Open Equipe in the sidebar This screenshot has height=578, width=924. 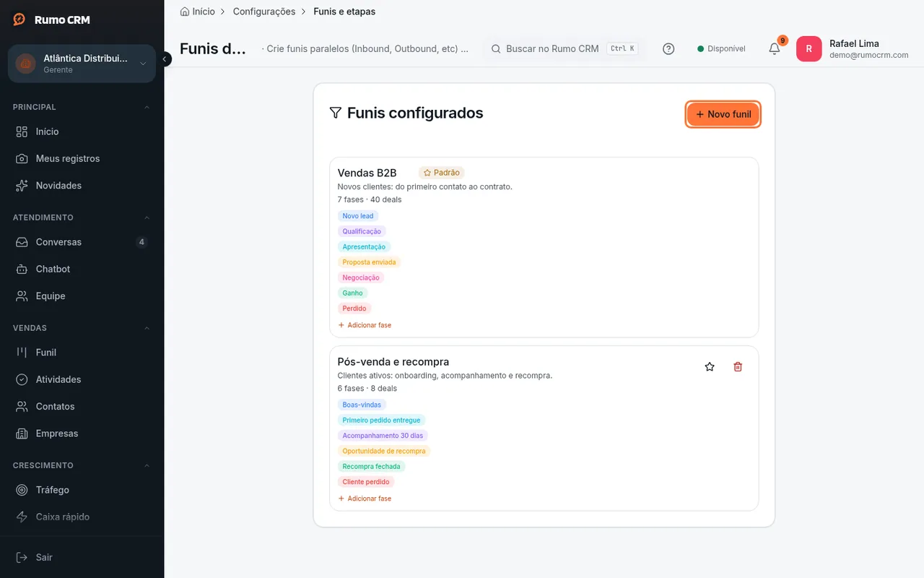point(82,296)
